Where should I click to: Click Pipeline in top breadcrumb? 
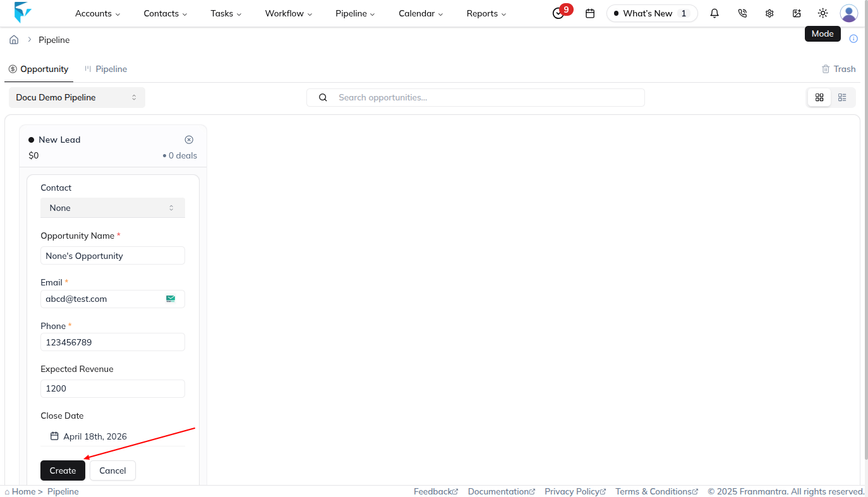tap(54, 40)
